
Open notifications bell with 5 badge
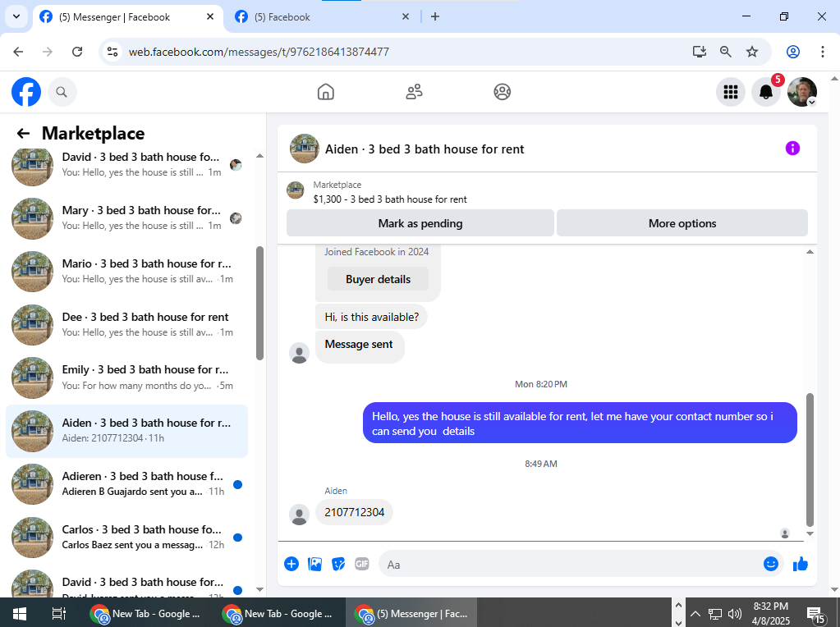[x=766, y=92]
